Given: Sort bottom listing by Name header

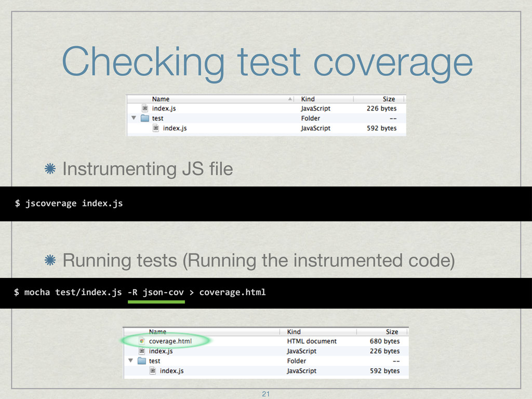Looking at the screenshot, I should [158, 331].
